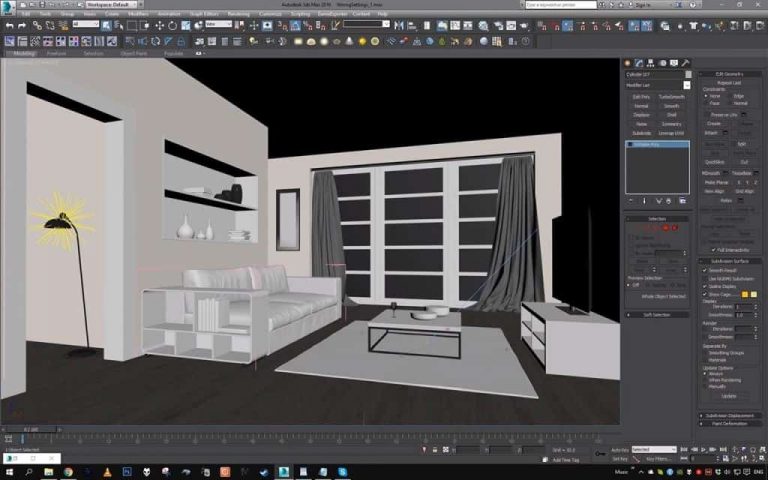Click Pin Stack icon below modifier stack
The height and width of the screenshot is (480, 768).
pyautogui.click(x=630, y=201)
